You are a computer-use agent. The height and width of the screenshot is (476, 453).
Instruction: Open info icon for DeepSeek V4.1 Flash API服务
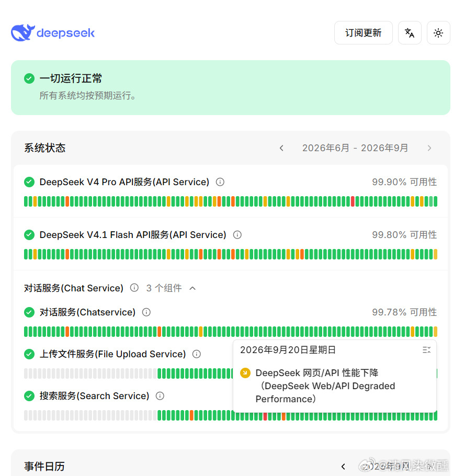coord(237,235)
